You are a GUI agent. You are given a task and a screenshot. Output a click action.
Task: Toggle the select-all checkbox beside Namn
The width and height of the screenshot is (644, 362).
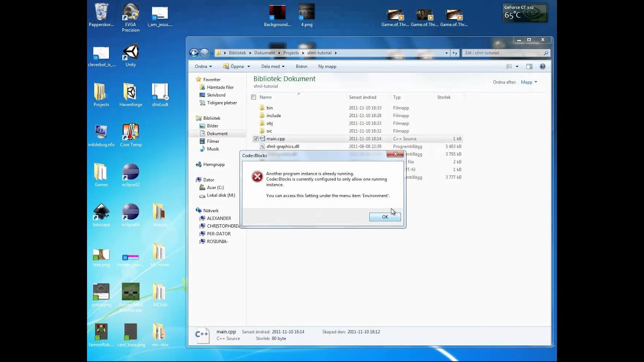pos(254,97)
